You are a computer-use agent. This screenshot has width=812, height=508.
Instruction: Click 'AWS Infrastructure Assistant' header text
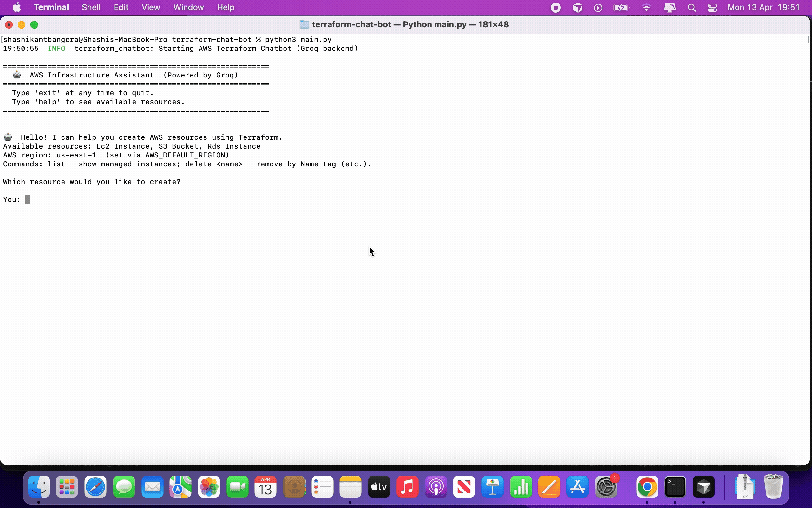coord(92,75)
